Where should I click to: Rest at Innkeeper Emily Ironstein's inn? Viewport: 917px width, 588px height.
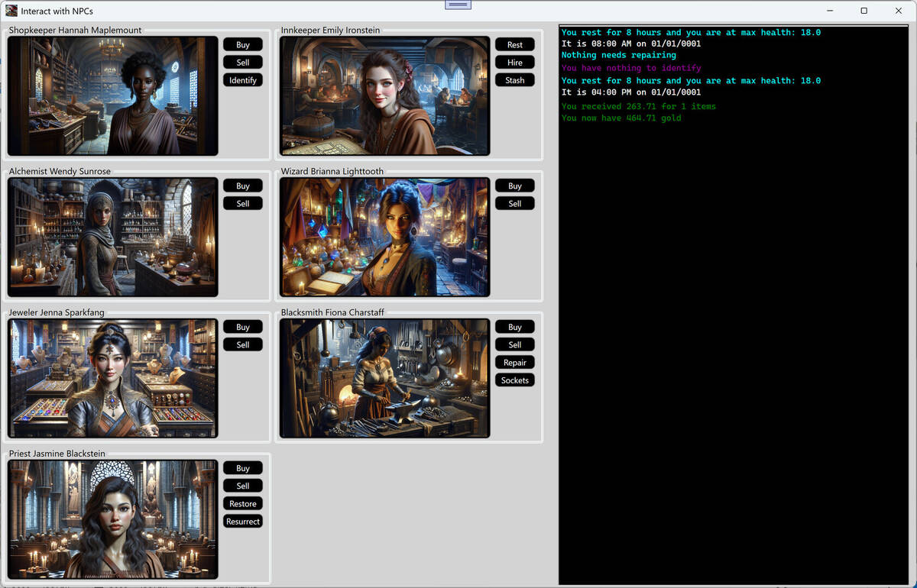point(515,44)
